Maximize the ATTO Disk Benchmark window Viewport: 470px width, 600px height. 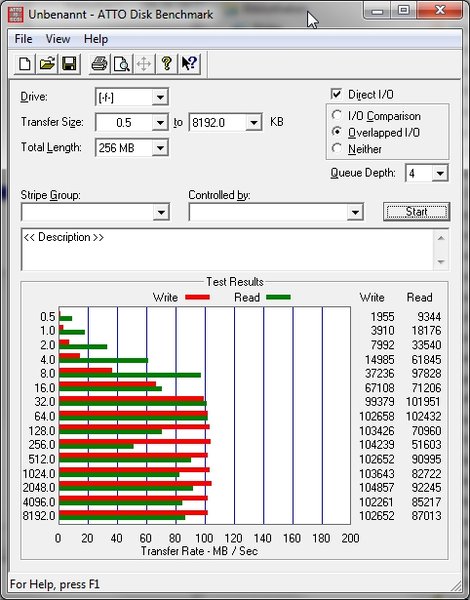click(x=403, y=11)
